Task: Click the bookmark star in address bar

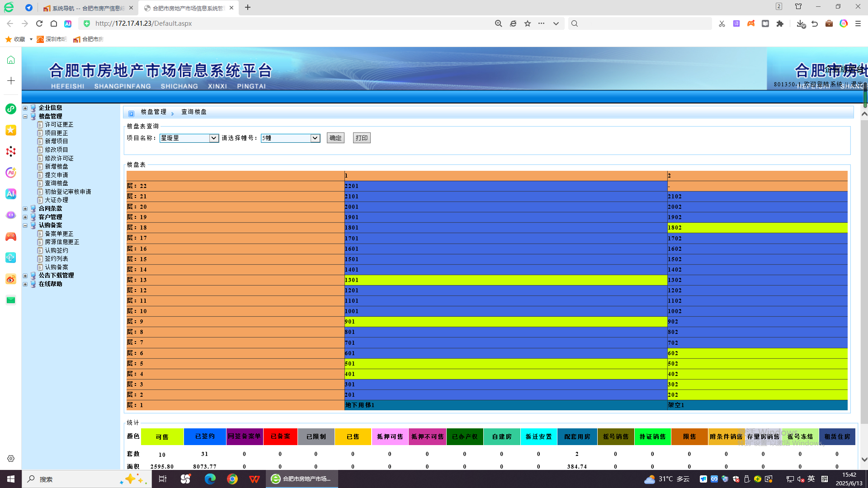Action: [x=527, y=23]
